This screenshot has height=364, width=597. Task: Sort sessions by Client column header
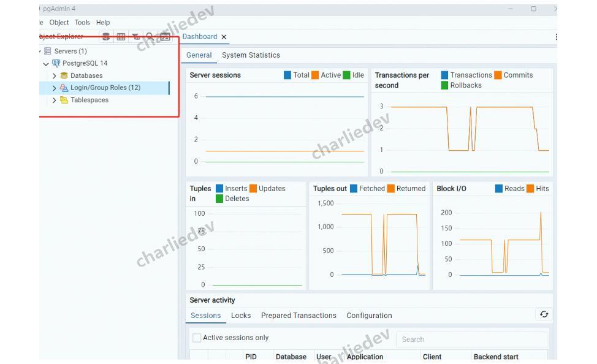click(432, 357)
